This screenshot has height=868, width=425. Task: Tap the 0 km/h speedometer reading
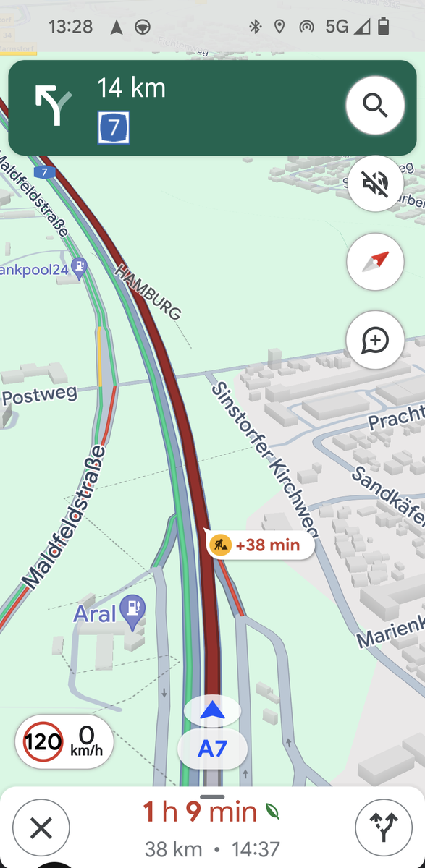[x=86, y=741]
